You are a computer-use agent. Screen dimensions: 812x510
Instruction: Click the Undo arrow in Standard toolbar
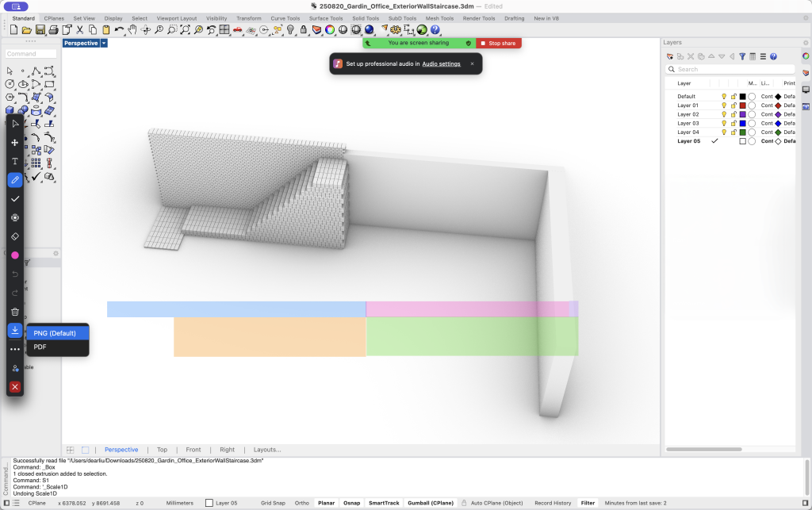[x=118, y=30]
